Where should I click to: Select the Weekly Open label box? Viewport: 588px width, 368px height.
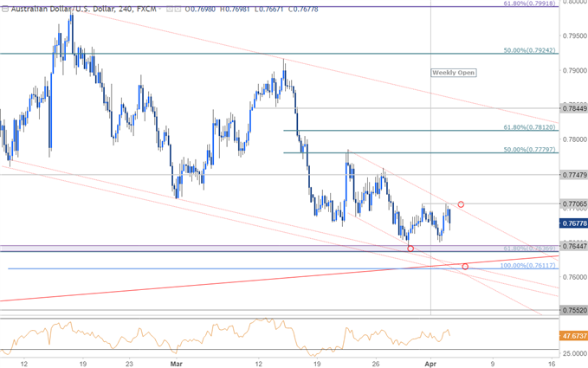point(454,73)
